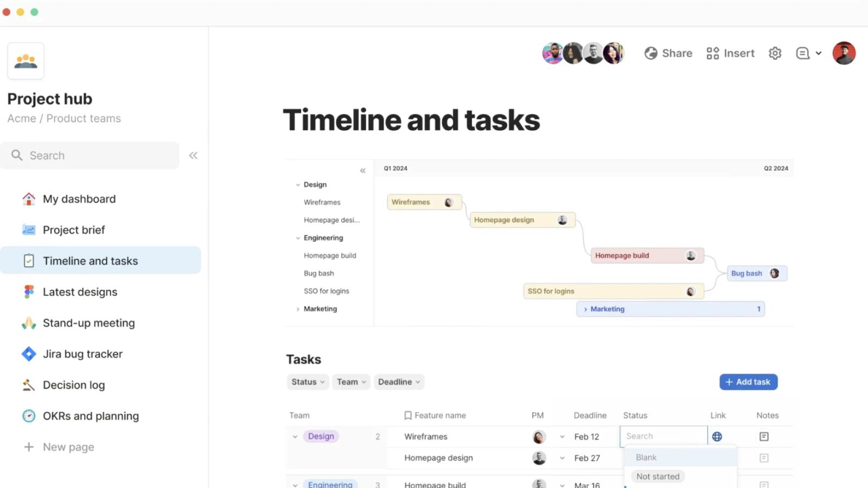Open the Team filter dropdown
868x488 pixels.
tap(351, 382)
